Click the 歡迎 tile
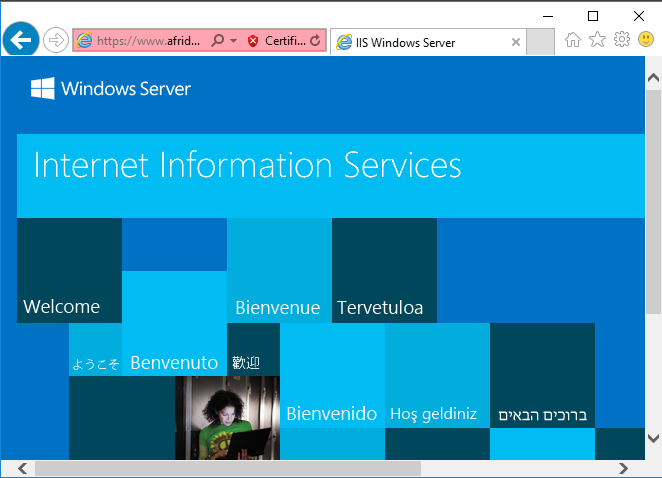 (x=253, y=350)
